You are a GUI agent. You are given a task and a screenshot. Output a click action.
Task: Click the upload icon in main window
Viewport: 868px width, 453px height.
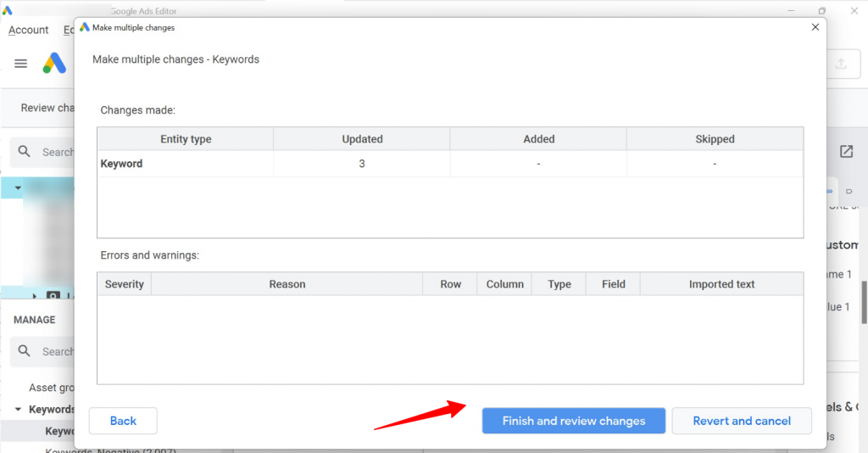tap(841, 64)
